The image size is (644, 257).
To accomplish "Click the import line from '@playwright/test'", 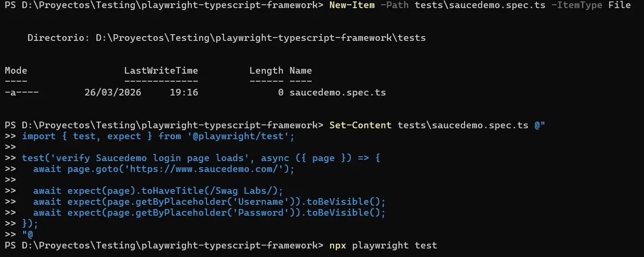I will (x=159, y=136).
